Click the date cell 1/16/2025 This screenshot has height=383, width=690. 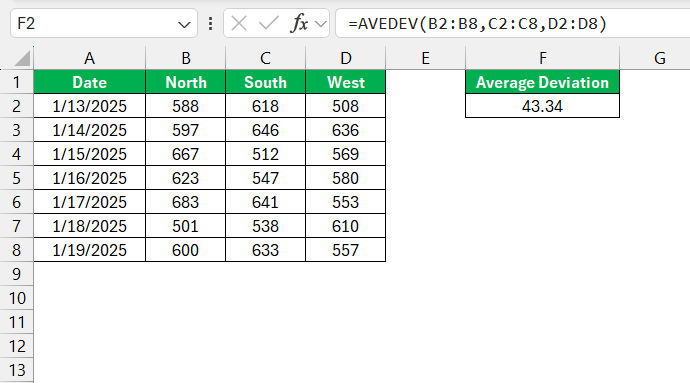point(89,178)
